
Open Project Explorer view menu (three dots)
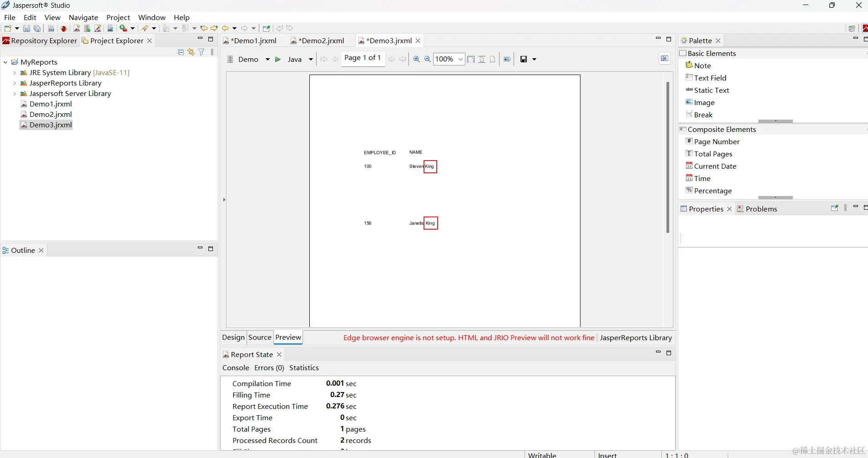click(x=212, y=52)
